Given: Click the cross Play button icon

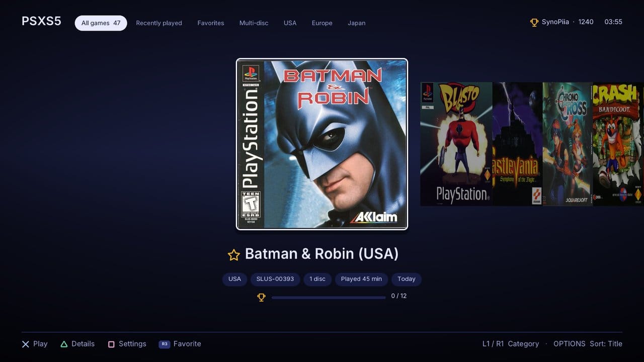Looking at the screenshot, I should tap(26, 344).
